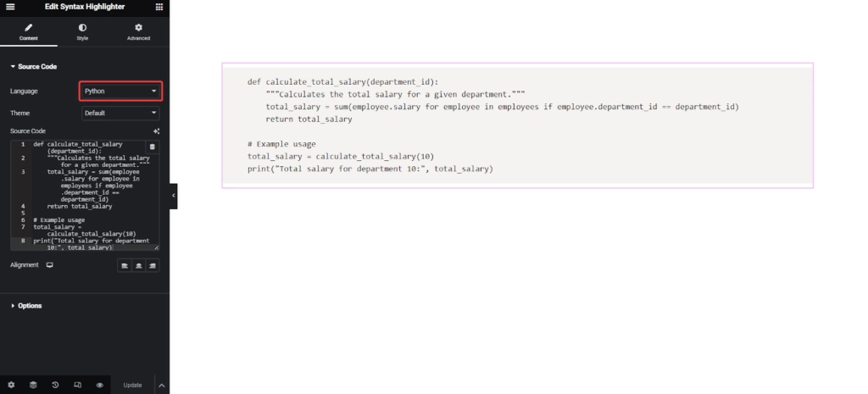Toggle responsive mode icon
Image resolution: width=868 pixels, height=394 pixels.
77,386
